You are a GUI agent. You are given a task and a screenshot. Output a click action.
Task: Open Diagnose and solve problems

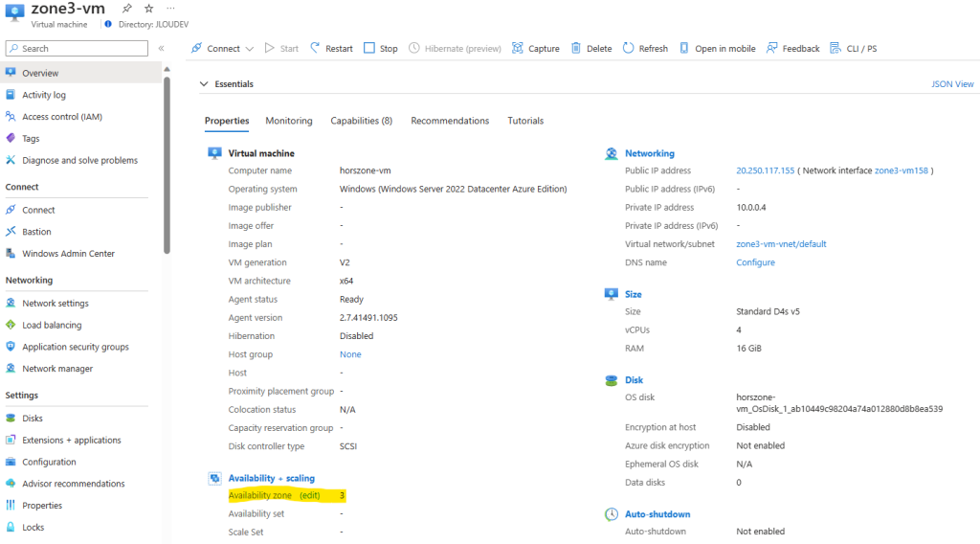(79, 160)
